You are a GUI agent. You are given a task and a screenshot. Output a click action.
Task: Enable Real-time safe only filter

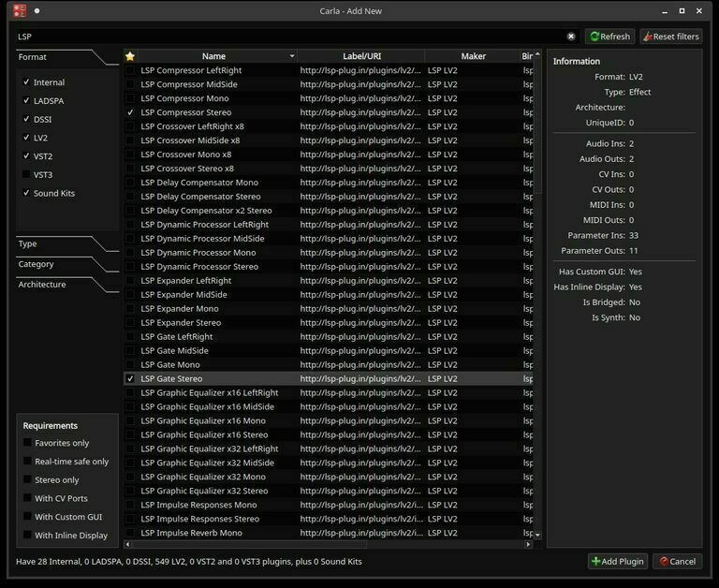pos(27,461)
